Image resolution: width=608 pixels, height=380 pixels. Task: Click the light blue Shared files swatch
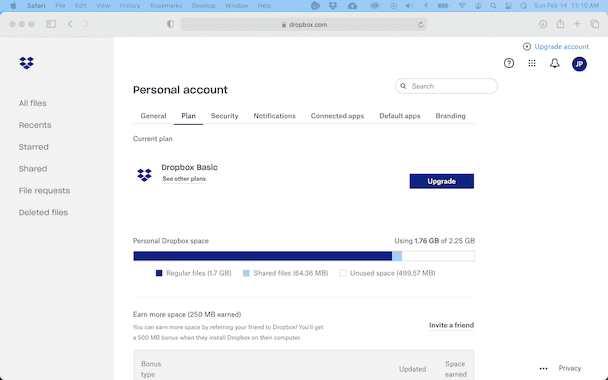[x=246, y=273]
